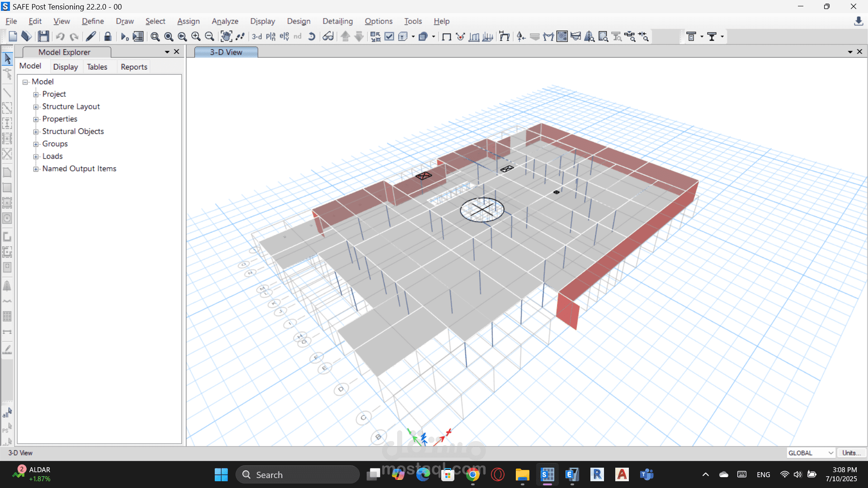This screenshot has height=488, width=868.
Task: Click the rubber band zoom icon
Action: [155, 37]
